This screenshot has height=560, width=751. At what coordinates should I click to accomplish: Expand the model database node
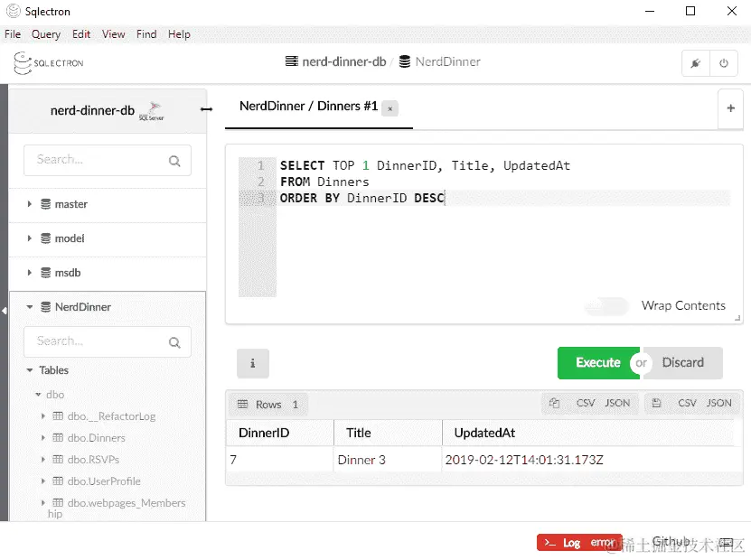point(30,238)
